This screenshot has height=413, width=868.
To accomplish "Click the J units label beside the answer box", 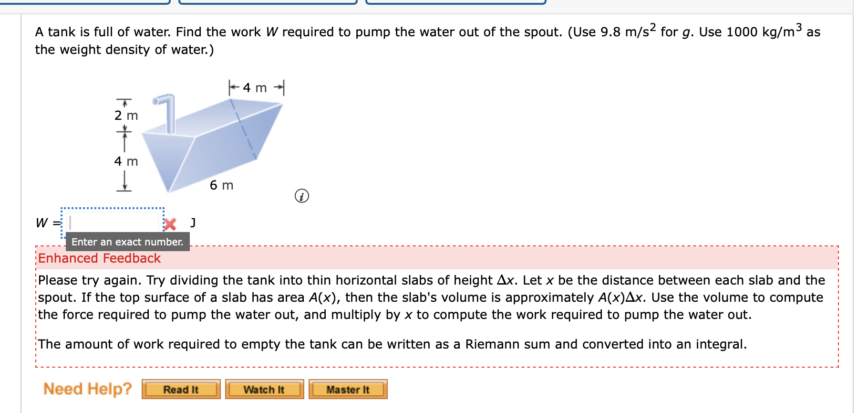I will 192,222.
